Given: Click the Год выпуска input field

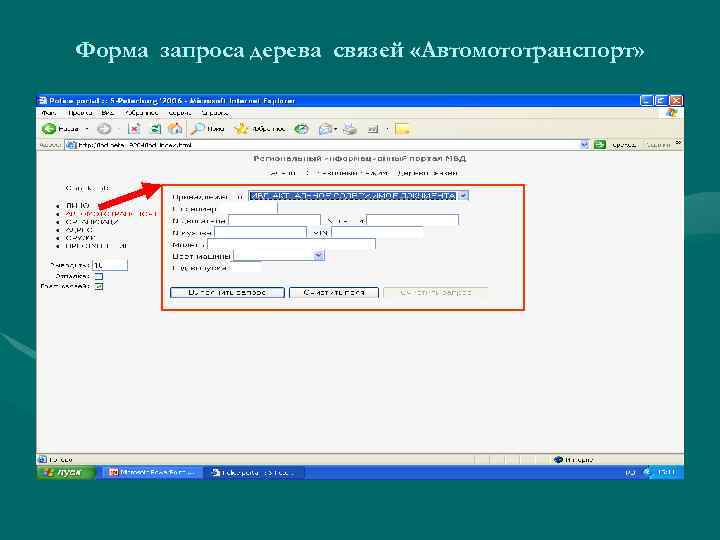Looking at the screenshot, I should pyautogui.click(x=246, y=267).
